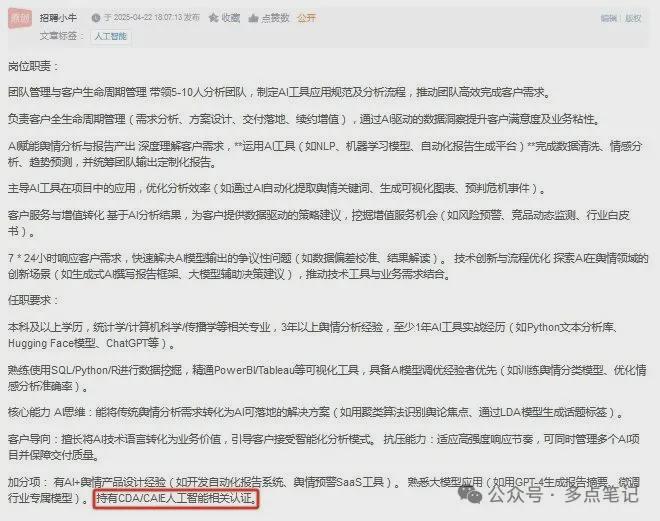This screenshot has height=521, width=660.
Task: Click the line starting 7 * 24小时响应客户需求
Action: [x=328, y=258]
